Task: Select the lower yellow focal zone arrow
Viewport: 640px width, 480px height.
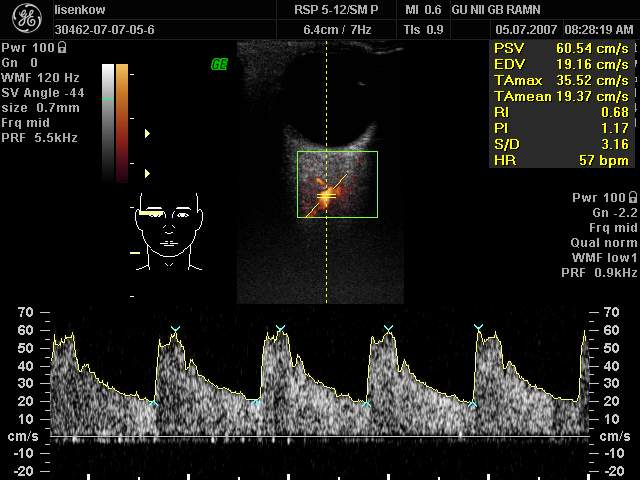Action: (x=147, y=173)
